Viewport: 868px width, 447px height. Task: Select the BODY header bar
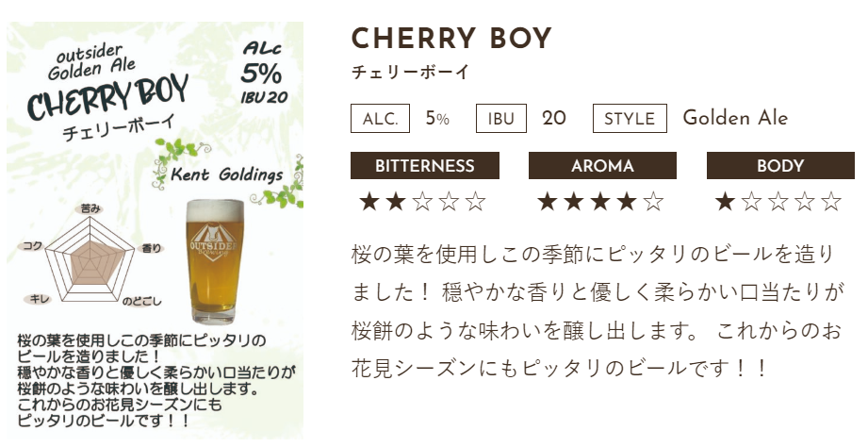point(779,166)
